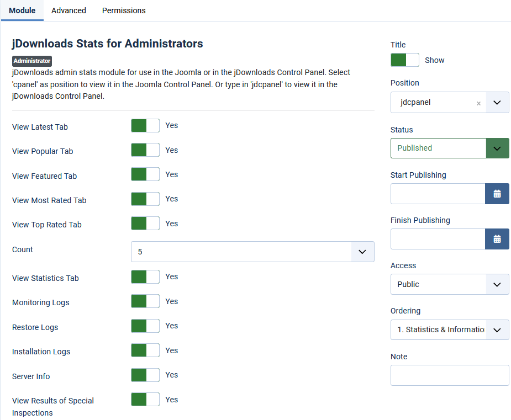This screenshot has width=511, height=420.
Task: Click the Server Info label
Action: click(x=31, y=376)
